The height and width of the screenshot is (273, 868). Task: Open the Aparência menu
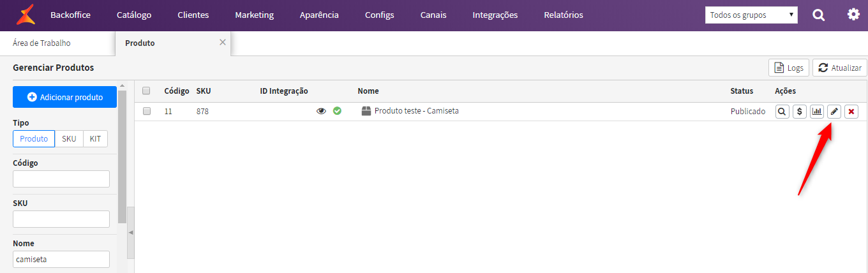(319, 15)
